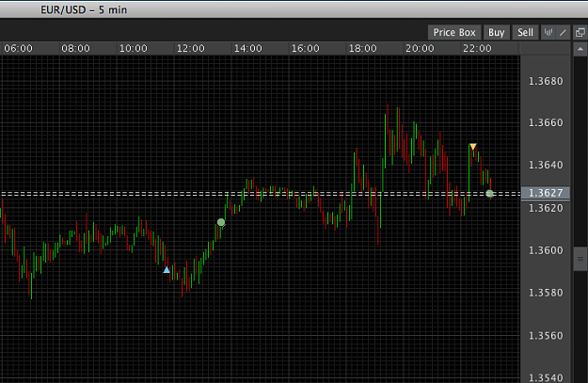This screenshot has height=383, width=588.
Task: Click the Sell button
Action: coord(525,33)
